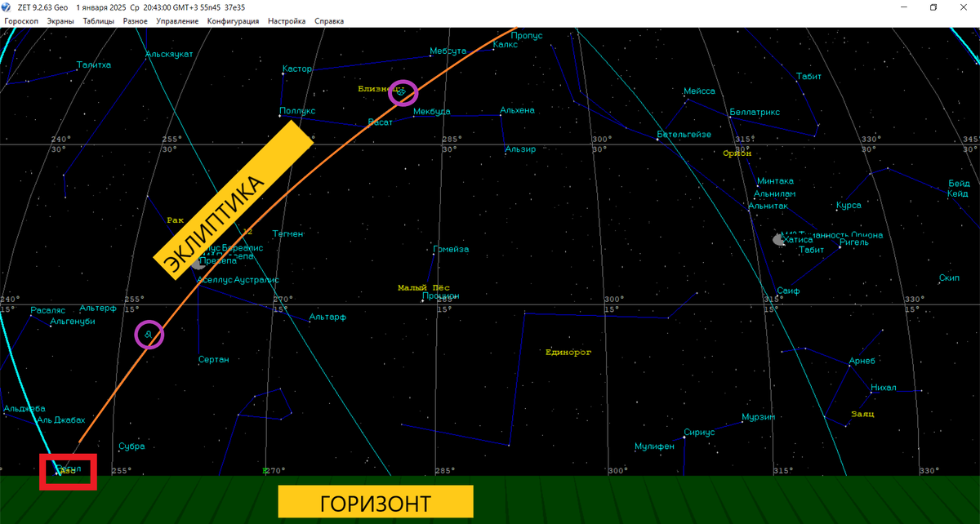Screen dimensions: 980x524
Task: Select the star label Сертан
Action: (x=214, y=359)
